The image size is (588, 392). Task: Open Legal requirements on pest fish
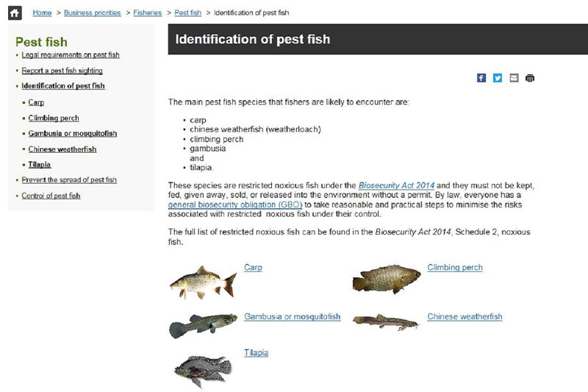tap(71, 55)
